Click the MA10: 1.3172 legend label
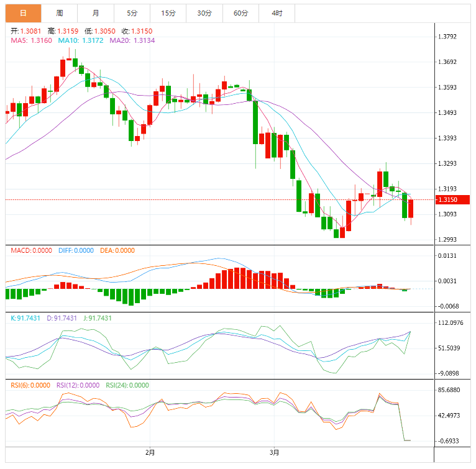Screen dimensions: 476x469 (x=81, y=40)
